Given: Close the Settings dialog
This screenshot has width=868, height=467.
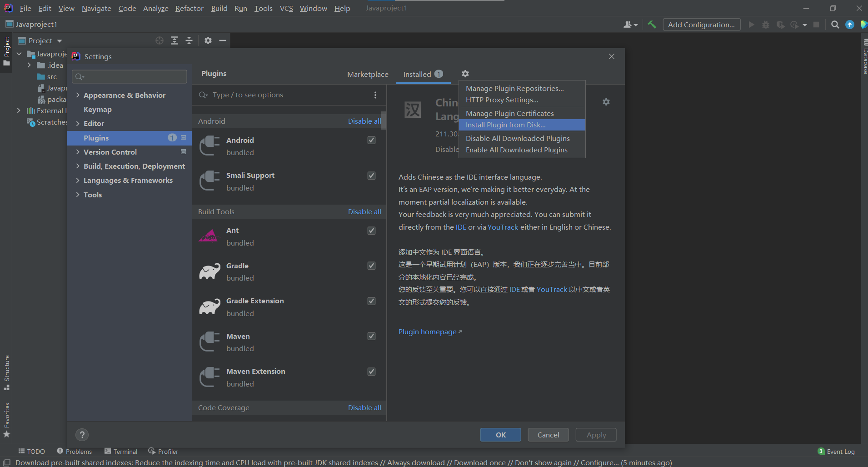Looking at the screenshot, I should click(612, 56).
